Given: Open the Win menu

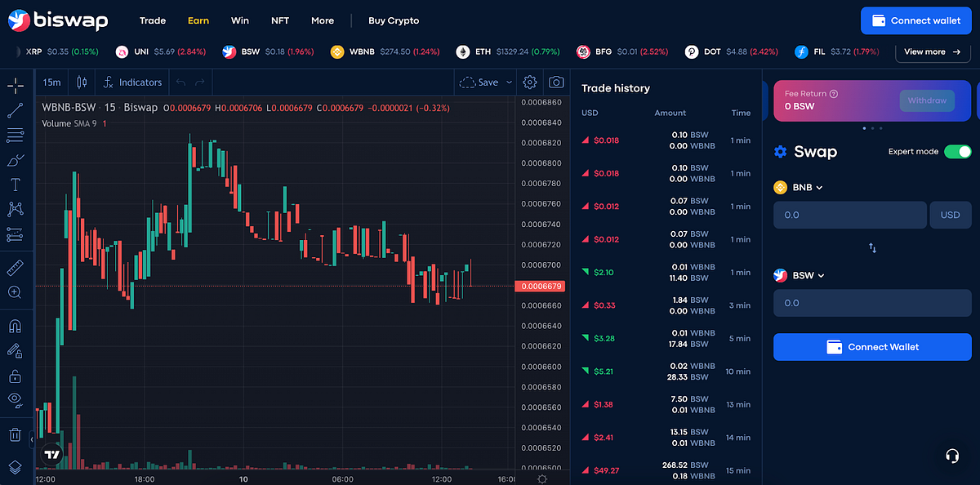Looking at the screenshot, I should tap(240, 20).
